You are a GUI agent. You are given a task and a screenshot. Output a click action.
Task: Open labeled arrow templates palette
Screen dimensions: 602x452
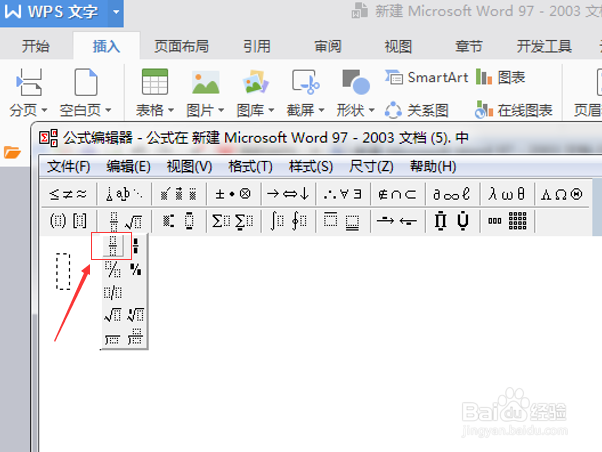tap(397, 221)
